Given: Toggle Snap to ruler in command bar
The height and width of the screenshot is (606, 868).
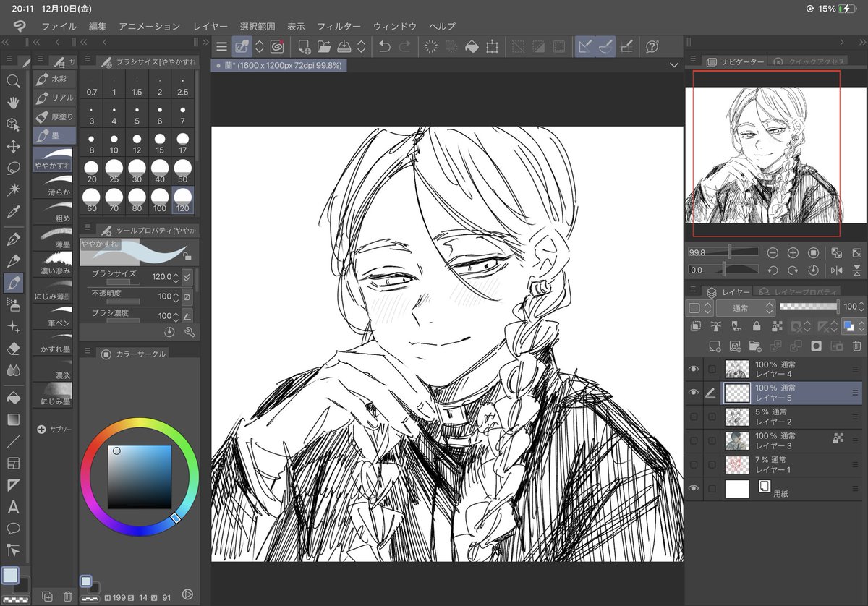Looking at the screenshot, I should click(587, 47).
